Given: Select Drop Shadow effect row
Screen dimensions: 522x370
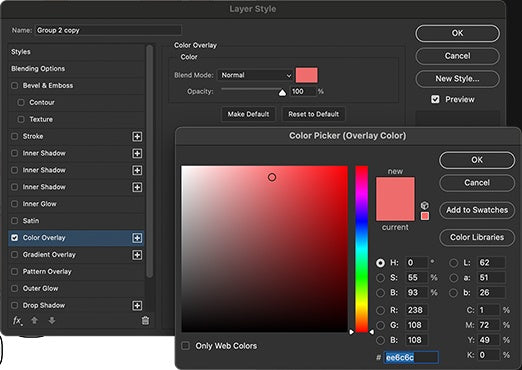Looking at the screenshot, I should point(76,305).
